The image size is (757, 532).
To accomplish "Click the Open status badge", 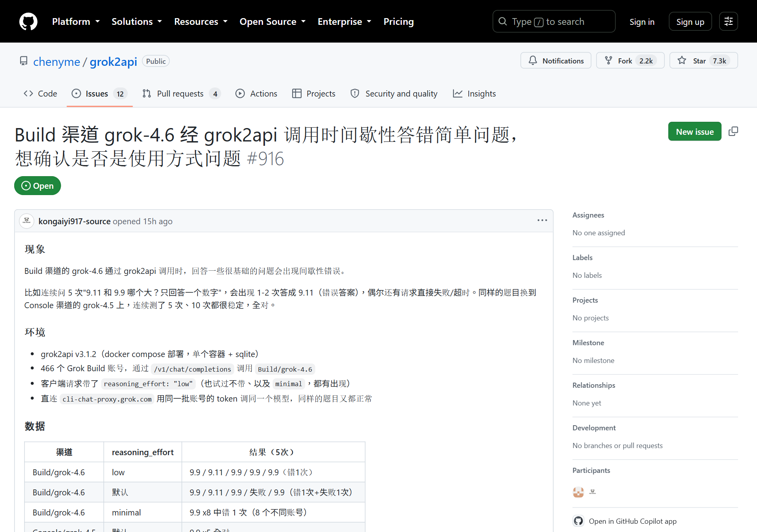I will [x=37, y=186].
